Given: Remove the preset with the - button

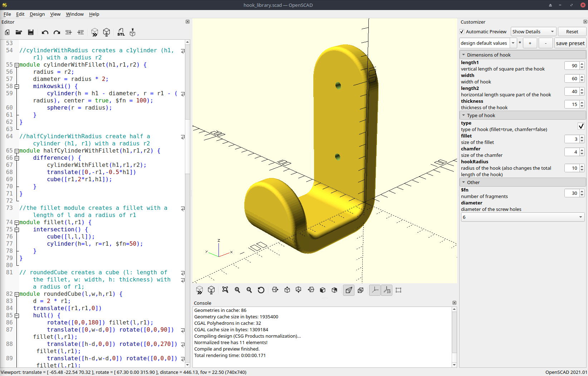Looking at the screenshot, I should [x=545, y=43].
